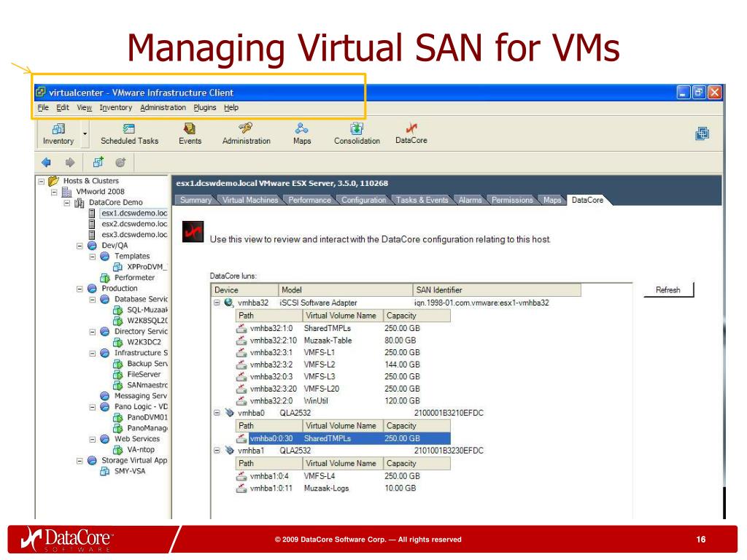Switch to the Performance tab
This screenshot has height=560, width=747.
(x=309, y=200)
